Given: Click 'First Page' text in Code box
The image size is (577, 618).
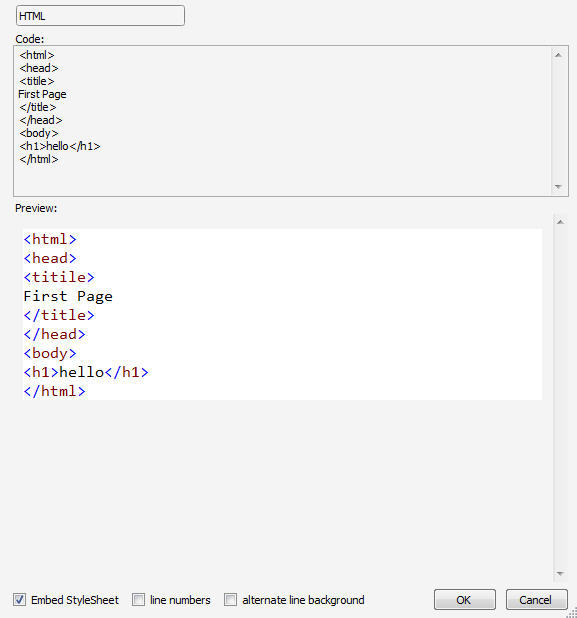Looking at the screenshot, I should [42, 94].
